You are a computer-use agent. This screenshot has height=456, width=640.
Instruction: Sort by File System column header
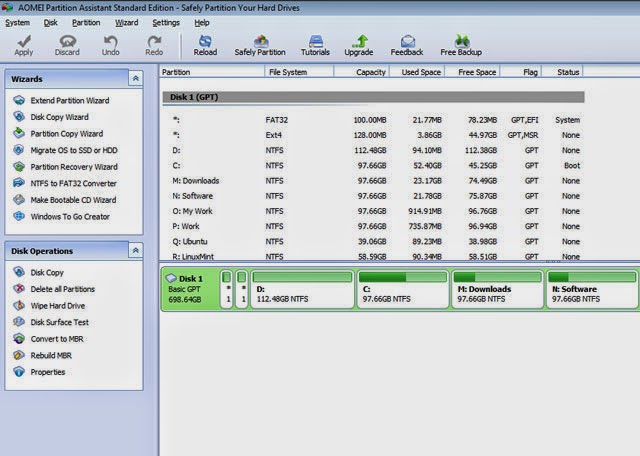click(x=299, y=72)
